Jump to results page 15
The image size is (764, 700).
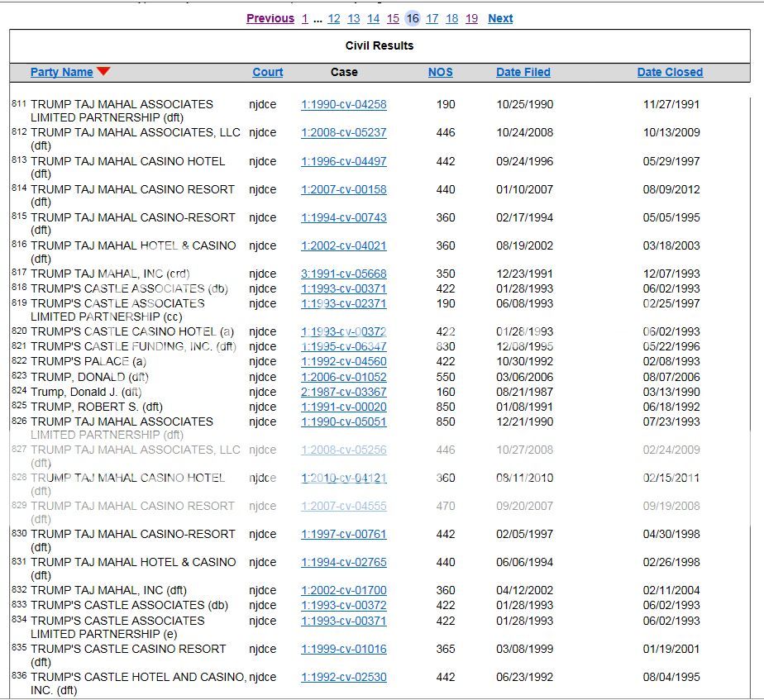coord(393,18)
